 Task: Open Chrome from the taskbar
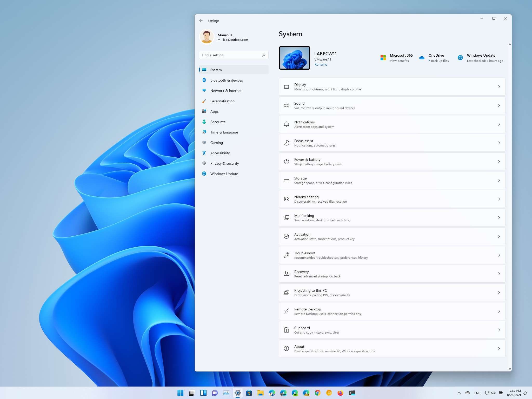317,393
